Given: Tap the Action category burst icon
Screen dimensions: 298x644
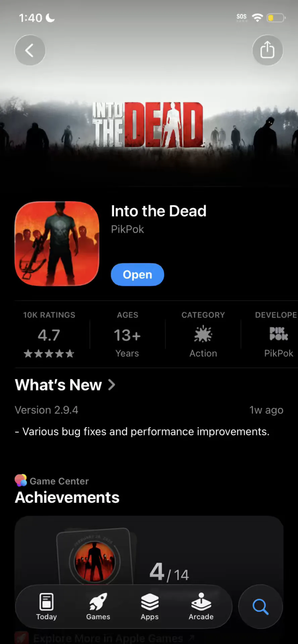Looking at the screenshot, I should [x=203, y=334].
